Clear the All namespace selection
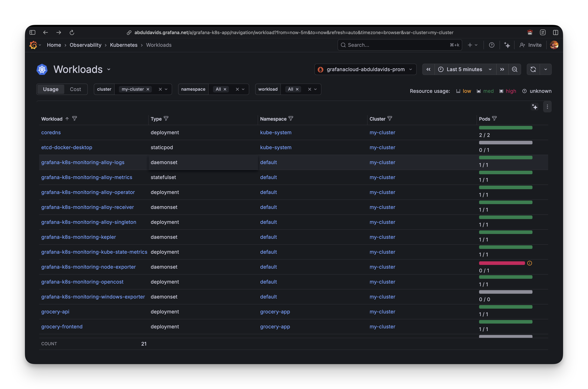Screen dimensions: 588x389 click(225, 89)
